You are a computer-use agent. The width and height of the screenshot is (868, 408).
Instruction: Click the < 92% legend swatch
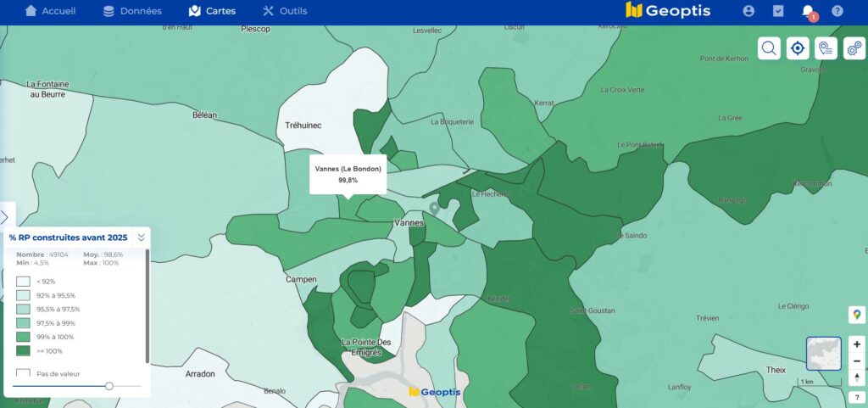click(23, 282)
